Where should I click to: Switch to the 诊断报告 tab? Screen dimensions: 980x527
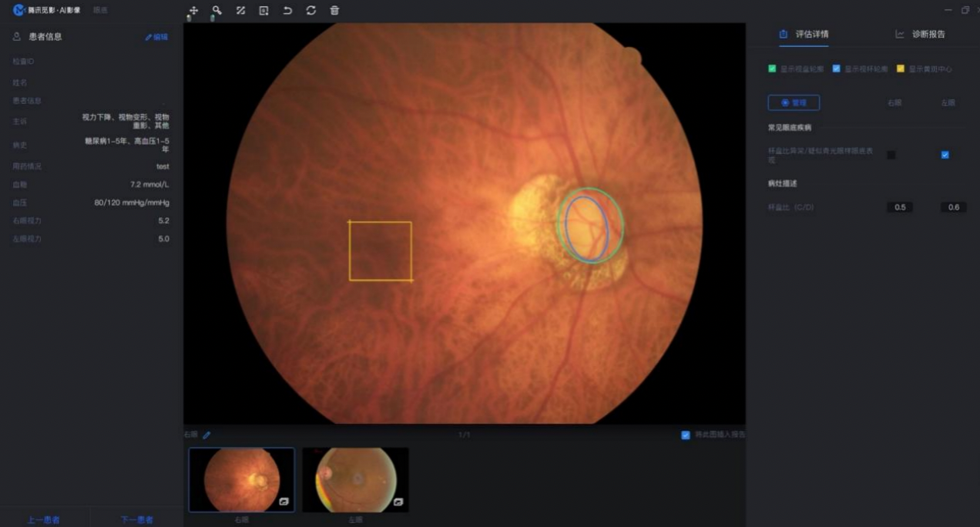(921, 34)
